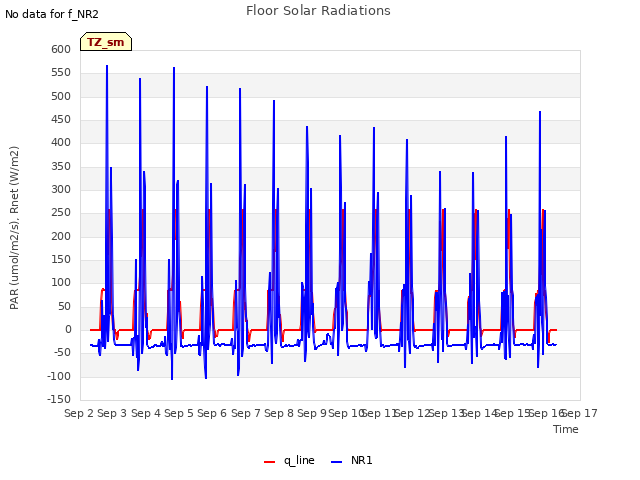Click the 400 y-axis tick label

61,143
